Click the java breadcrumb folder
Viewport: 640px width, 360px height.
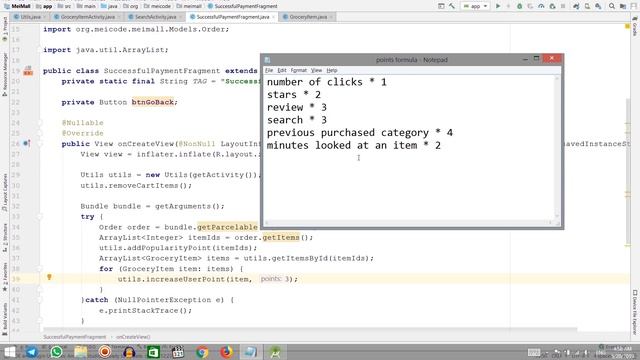point(109,6)
